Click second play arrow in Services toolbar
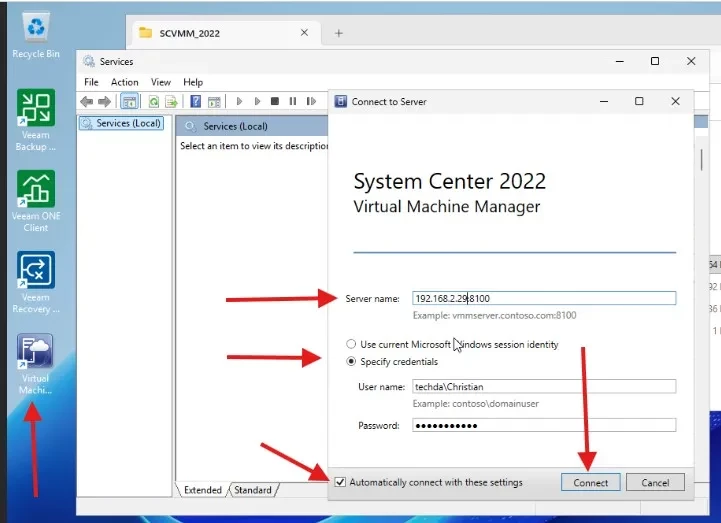 click(x=257, y=101)
